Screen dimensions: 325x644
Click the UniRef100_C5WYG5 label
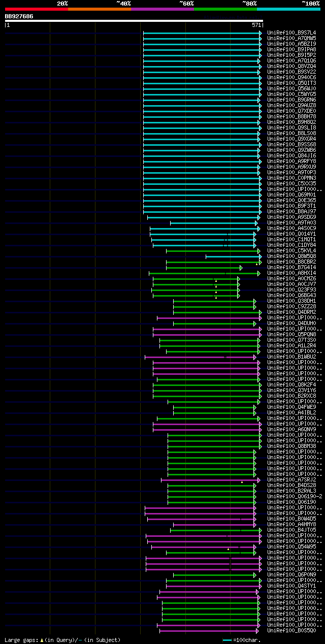[x=291, y=94]
